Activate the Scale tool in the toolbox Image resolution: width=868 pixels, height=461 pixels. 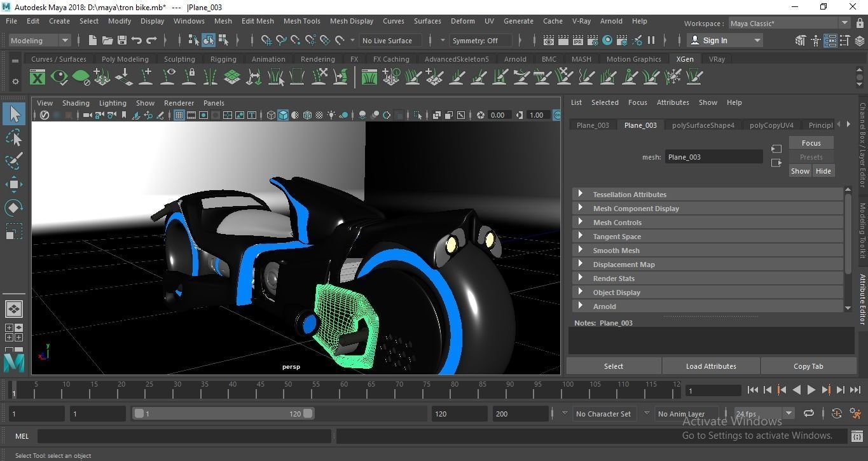(14, 231)
